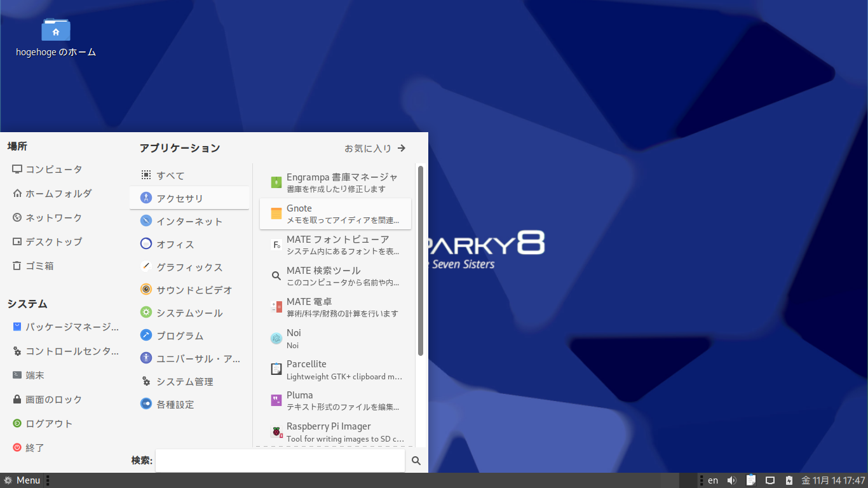This screenshot has height=488, width=868.
Task: Switch to お気に入り favorites view
Action: [x=375, y=148]
